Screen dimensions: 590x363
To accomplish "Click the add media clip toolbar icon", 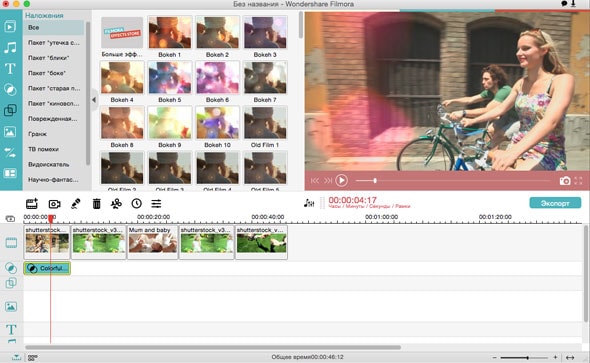I will 32,204.
